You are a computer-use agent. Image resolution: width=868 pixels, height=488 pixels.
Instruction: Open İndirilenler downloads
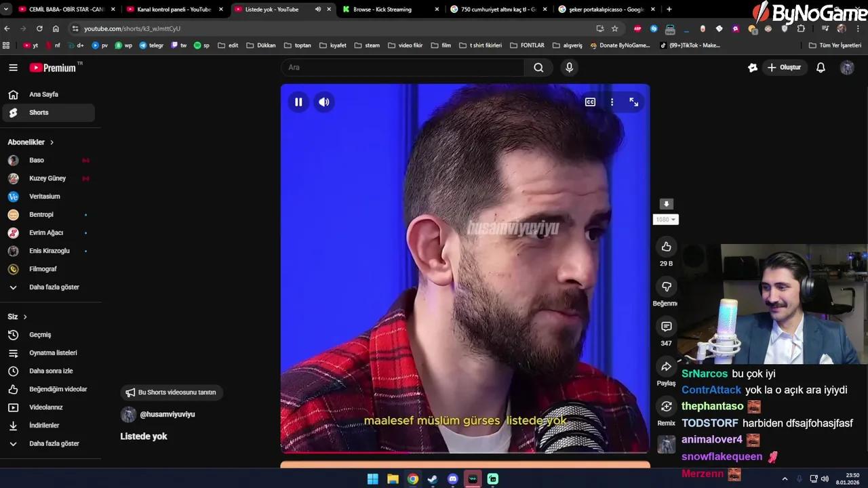tap(49, 426)
